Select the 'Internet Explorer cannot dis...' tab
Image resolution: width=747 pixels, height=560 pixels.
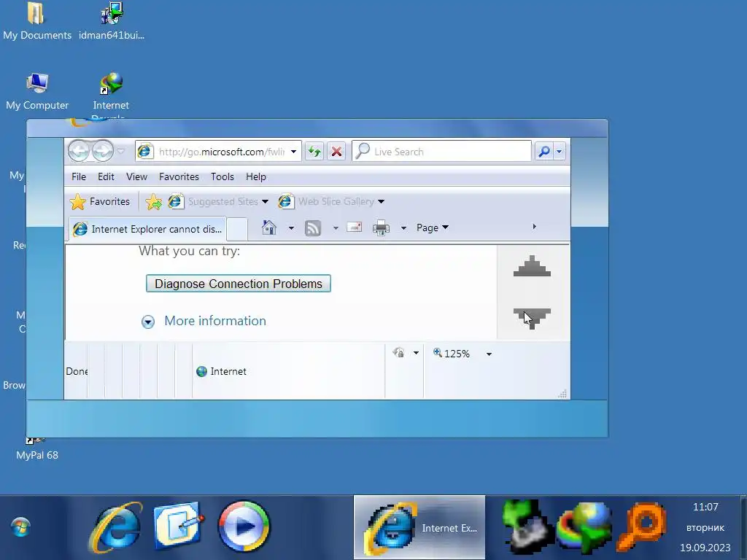coord(147,229)
